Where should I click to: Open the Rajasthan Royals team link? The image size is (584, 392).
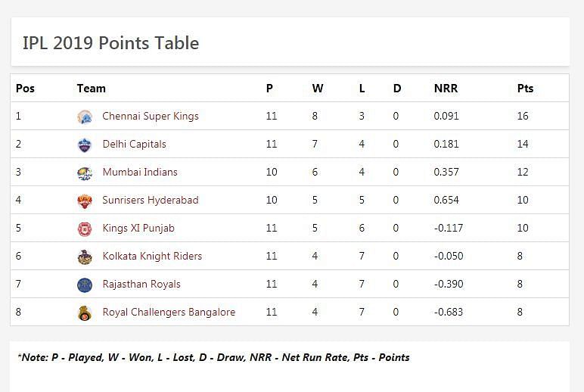(141, 284)
